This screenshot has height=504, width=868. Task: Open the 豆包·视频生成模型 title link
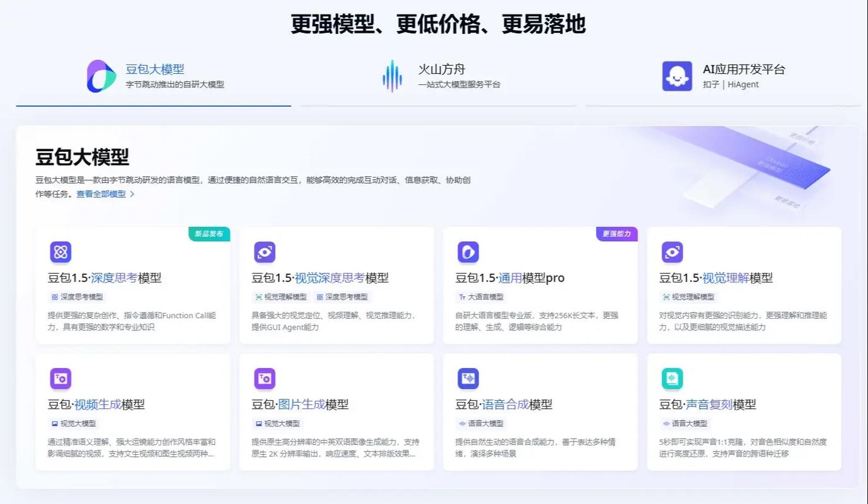click(x=96, y=404)
